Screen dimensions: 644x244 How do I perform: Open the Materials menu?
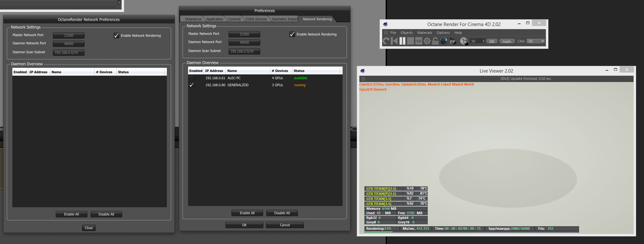425,33
